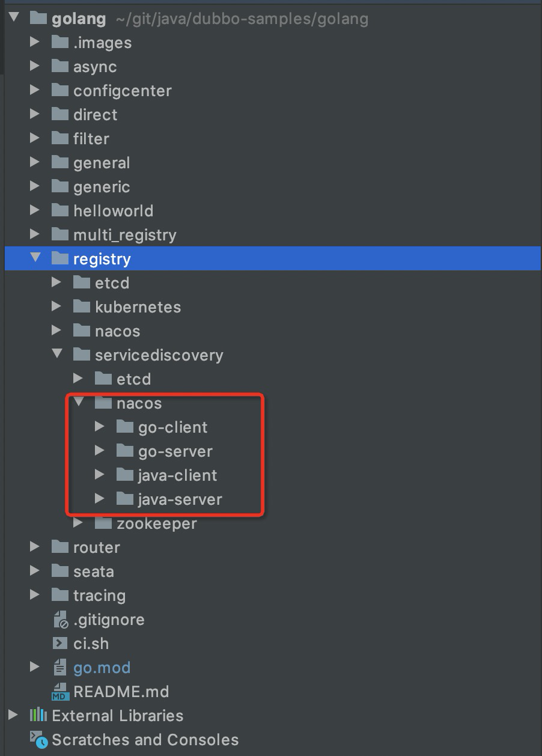Expand the java-server folder
Screen dimensions: 542x756
click(x=100, y=499)
